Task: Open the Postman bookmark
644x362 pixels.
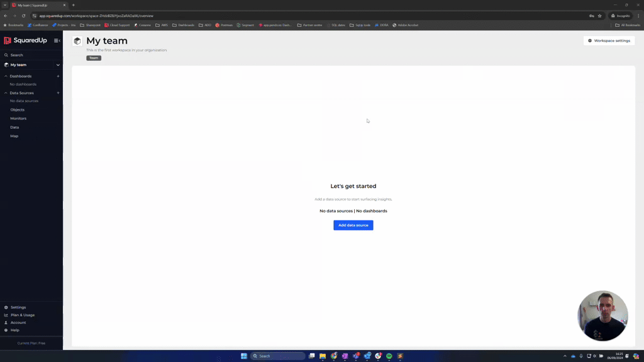Action: click(x=224, y=25)
